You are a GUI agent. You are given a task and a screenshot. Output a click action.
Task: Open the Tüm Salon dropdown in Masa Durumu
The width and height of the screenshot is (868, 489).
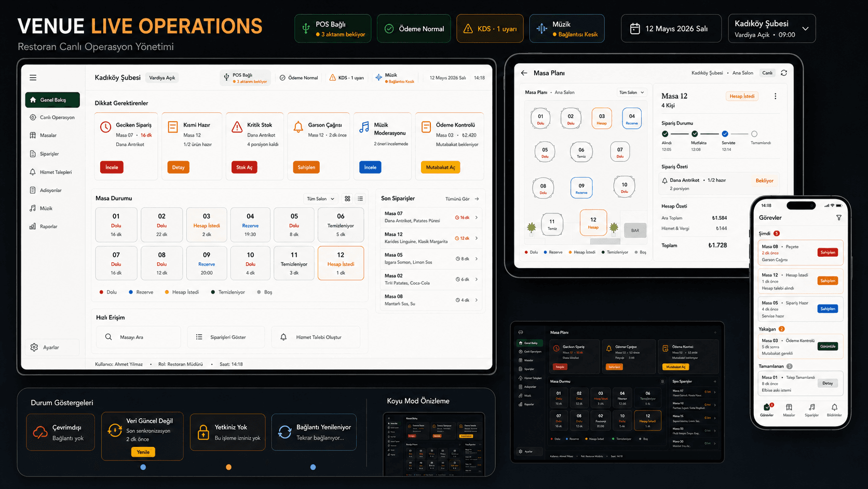coord(320,199)
